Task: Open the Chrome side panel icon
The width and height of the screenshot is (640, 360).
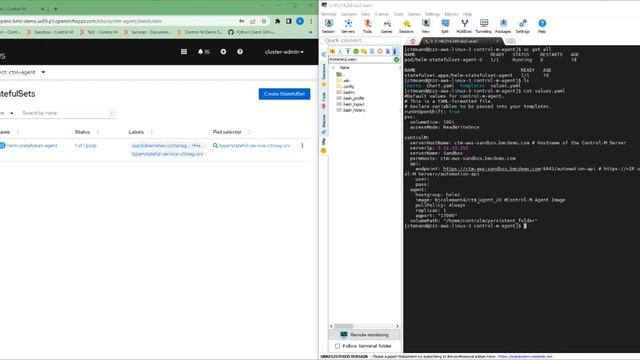Action: click(x=289, y=21)
